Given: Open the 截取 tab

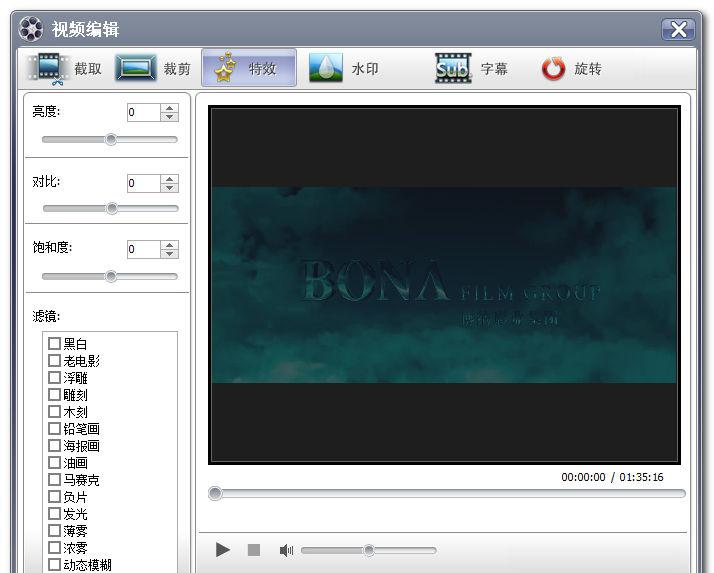Looking at the screenshot, I should pyautogui.click(x=65, y=69).
